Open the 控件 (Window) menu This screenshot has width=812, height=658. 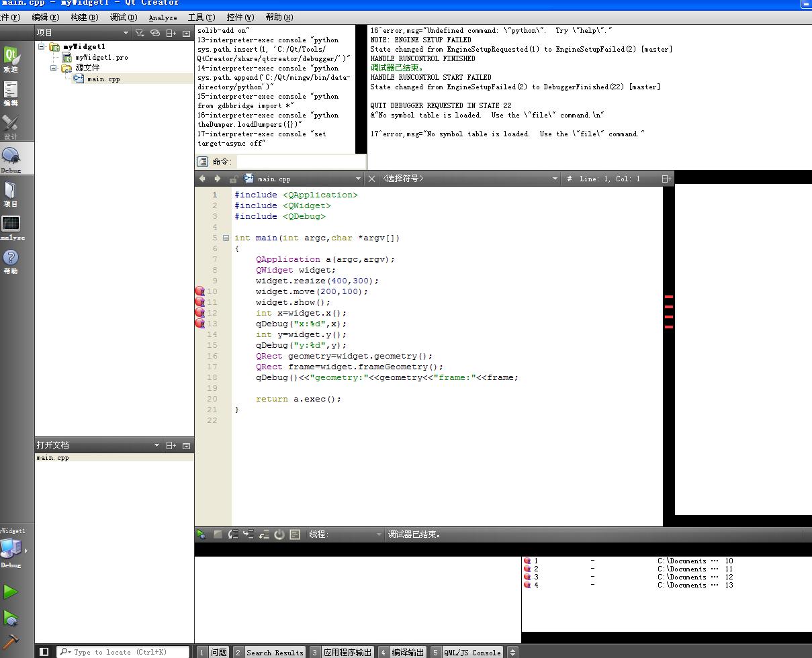click(x=240, y=17)
